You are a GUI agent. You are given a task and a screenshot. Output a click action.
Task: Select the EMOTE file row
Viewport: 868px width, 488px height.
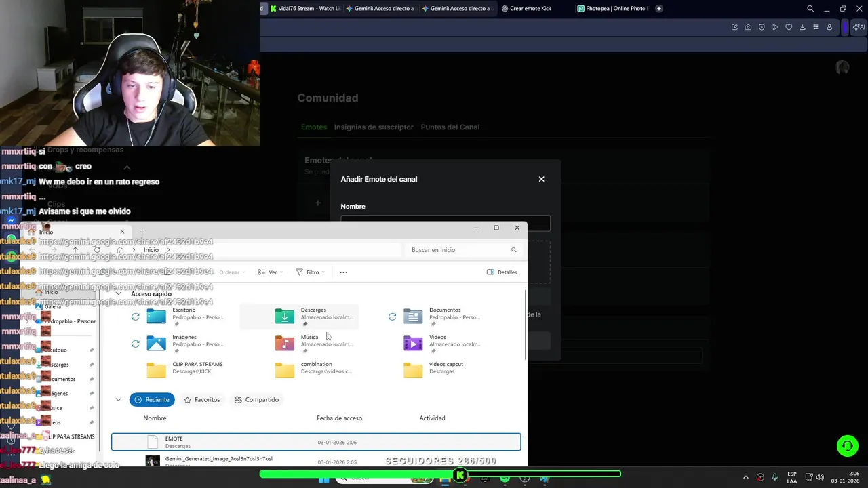[316, 442]
